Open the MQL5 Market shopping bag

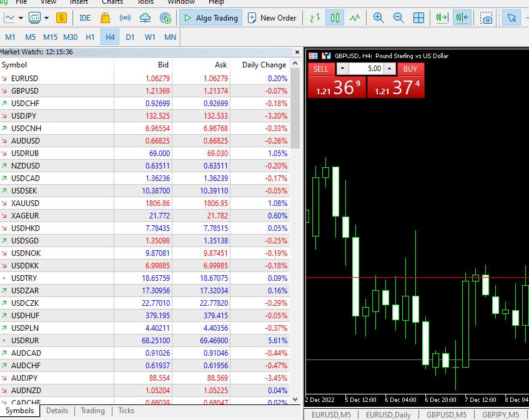[106, 18]
